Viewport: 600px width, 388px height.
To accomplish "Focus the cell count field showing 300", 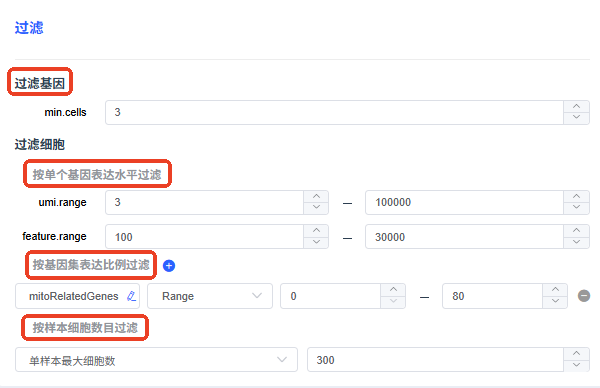I will pos(435,359).
